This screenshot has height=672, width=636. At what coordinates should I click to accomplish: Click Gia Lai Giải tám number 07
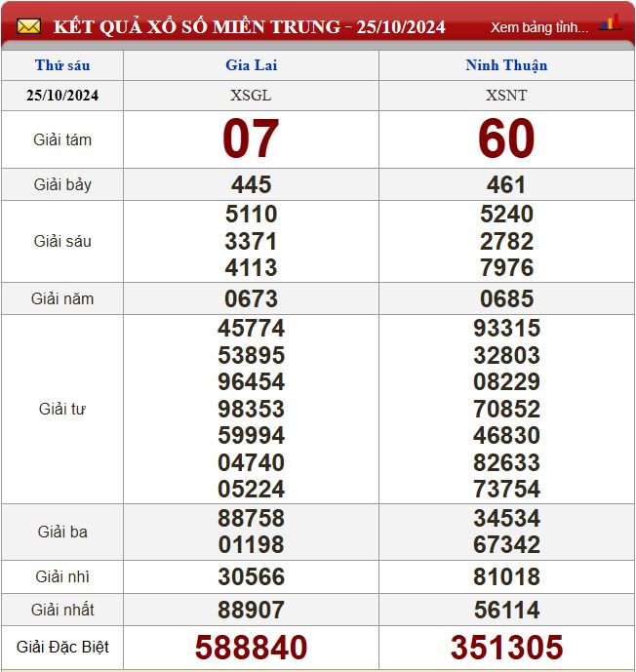pyautogui.click(x=251, y=138)
